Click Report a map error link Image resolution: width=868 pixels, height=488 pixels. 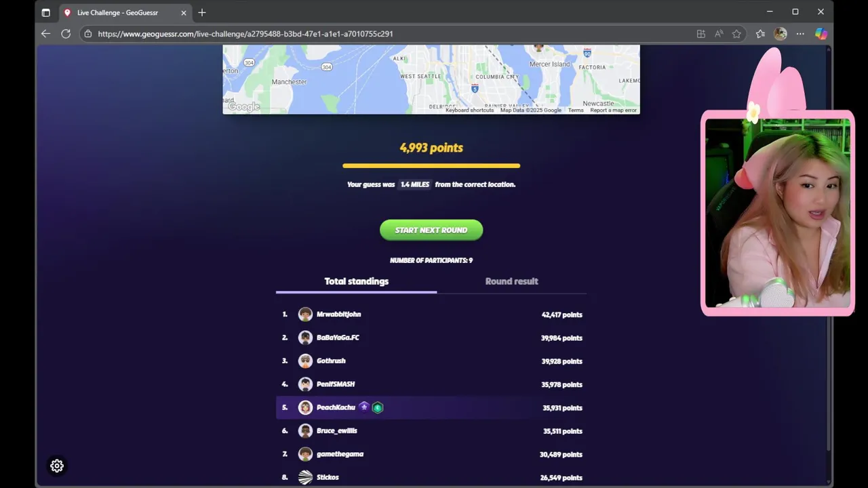pyautogui.click(x=613, y=110)
